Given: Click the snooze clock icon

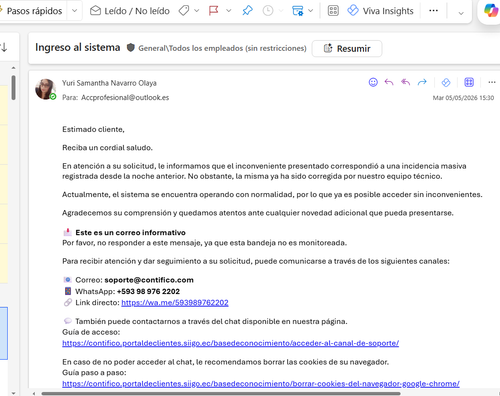Looking at the screenshot, I should (x=268, y=11).
